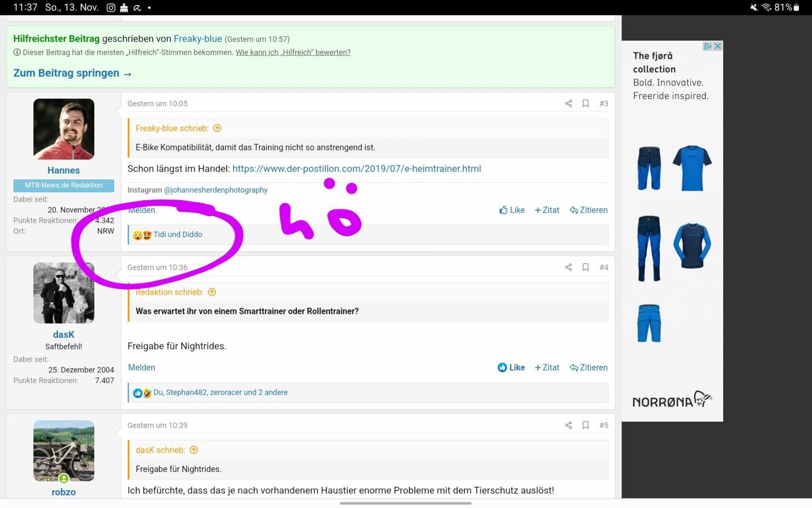Share post #4 via share icon
Viewport: 812px width, 508px height.
[568, 267]
